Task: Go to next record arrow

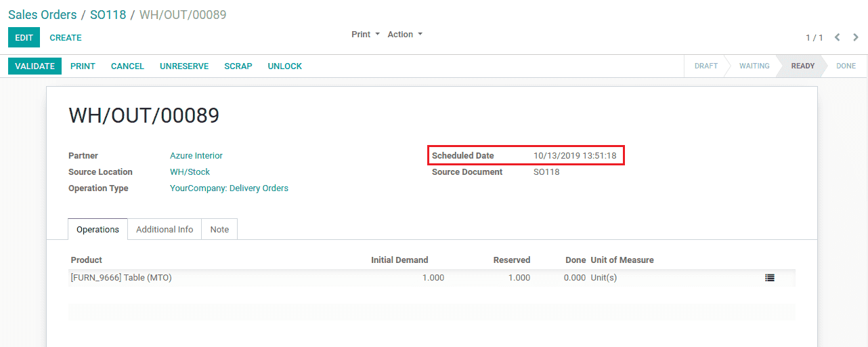Action: [856, 37]
